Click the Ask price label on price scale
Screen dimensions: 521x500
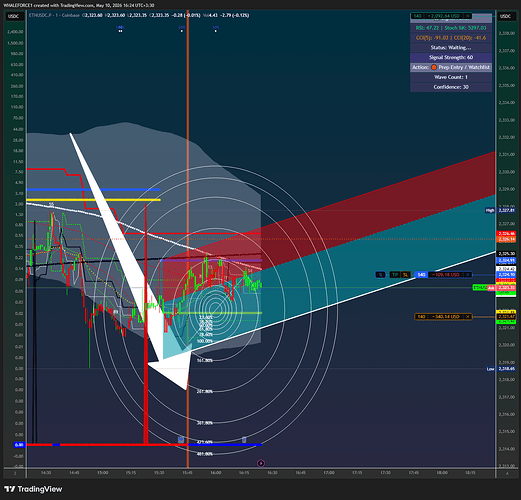(x=491, y=287)
